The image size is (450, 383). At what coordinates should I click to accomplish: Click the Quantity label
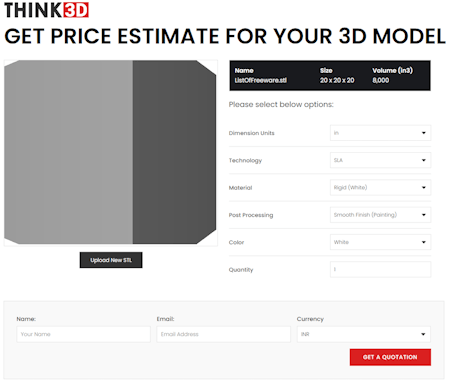pos(241,270)
